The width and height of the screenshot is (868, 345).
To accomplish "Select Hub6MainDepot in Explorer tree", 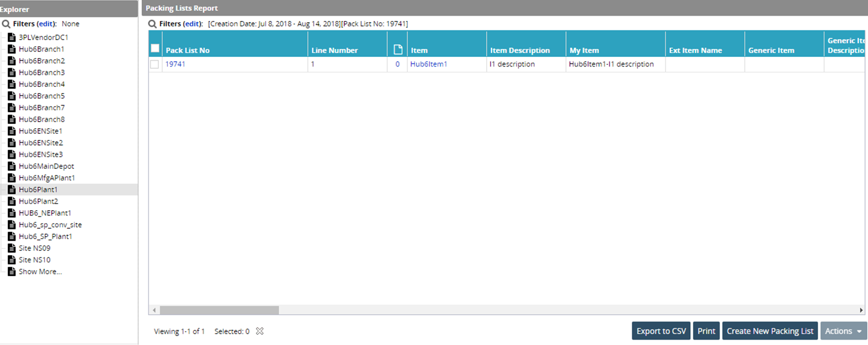I will point(47,166).
